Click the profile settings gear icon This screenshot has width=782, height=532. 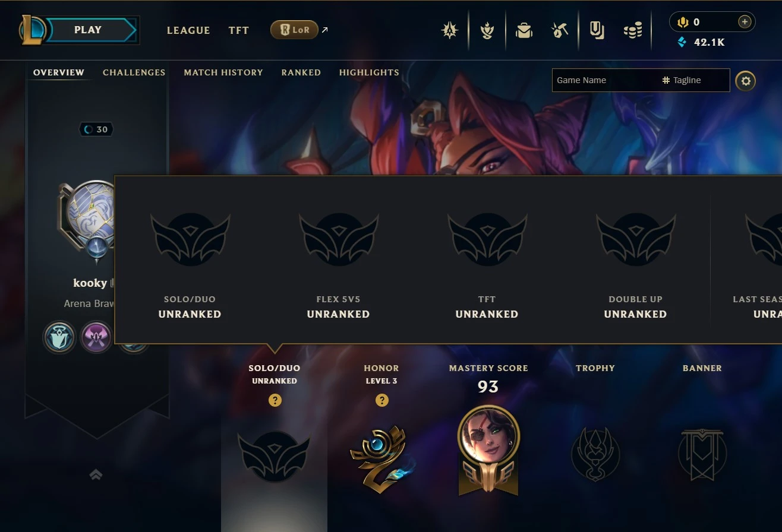(x=746, y=80)
